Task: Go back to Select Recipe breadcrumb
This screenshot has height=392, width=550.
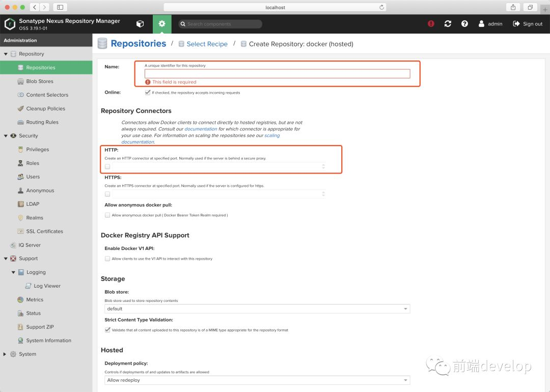Action: (207, 44)
